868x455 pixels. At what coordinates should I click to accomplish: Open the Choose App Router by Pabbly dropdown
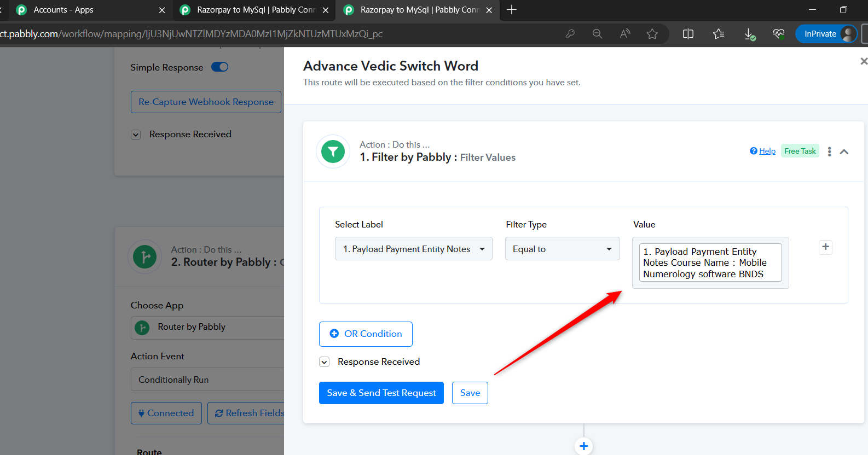tap(207, 327)
